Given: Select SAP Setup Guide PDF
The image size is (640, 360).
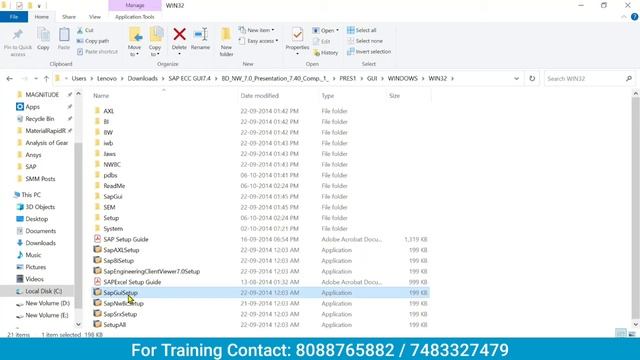Looking at the screenshot, I should pyautogui.click(x=126, y=239).
